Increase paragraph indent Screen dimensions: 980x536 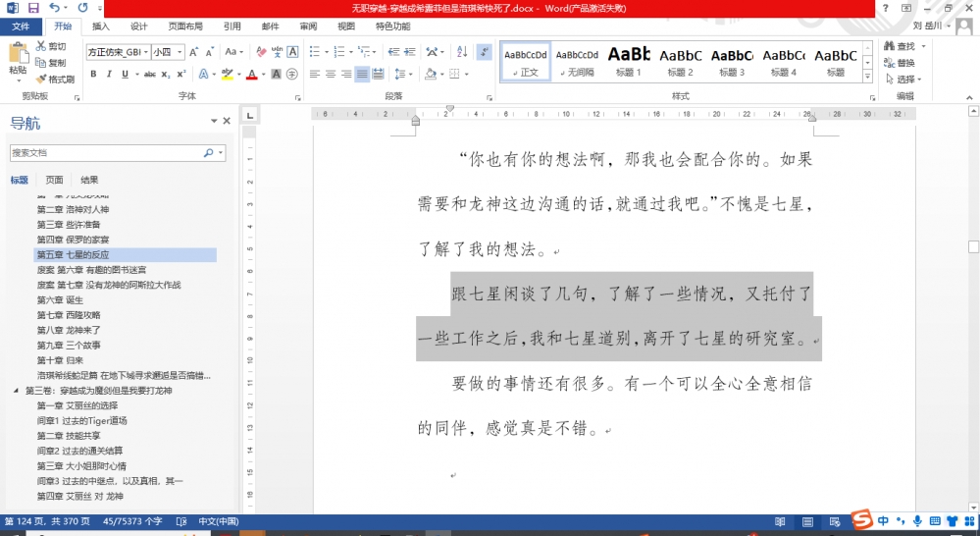(x=410, y=52)
